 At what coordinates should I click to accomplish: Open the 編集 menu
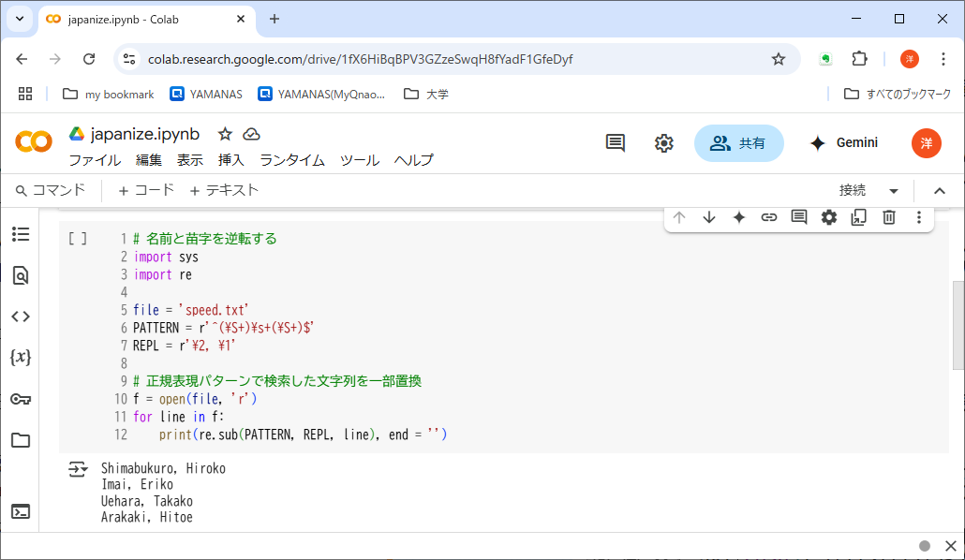coord(149,160)
